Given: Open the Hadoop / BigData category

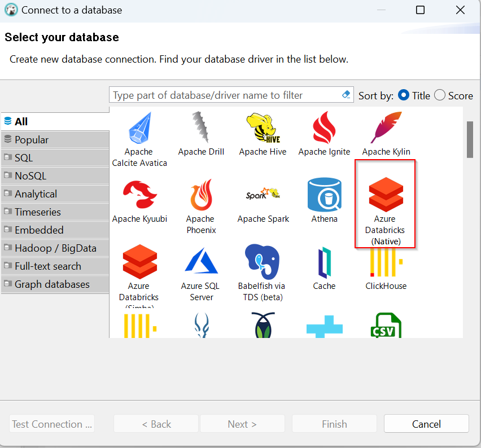Looking at the screenshot, I should coord(55,248).
